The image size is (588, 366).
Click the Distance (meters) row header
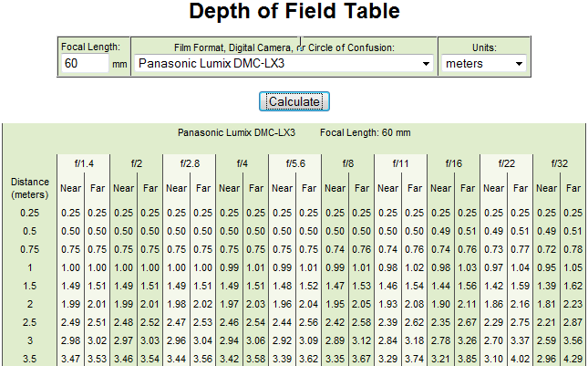29,188
